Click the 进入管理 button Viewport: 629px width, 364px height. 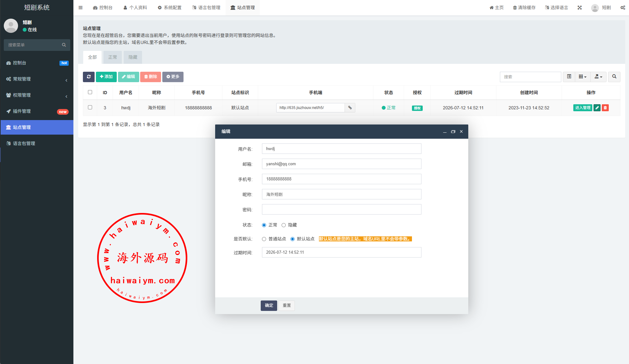582,108
